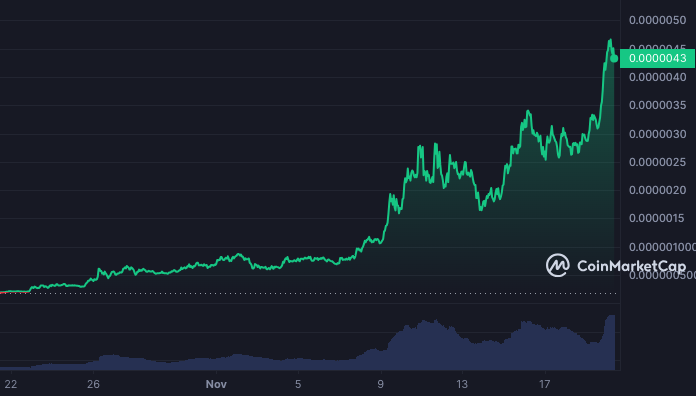
Task: Click the 17 date label on the time axis
Action: [x=545, y=384]
